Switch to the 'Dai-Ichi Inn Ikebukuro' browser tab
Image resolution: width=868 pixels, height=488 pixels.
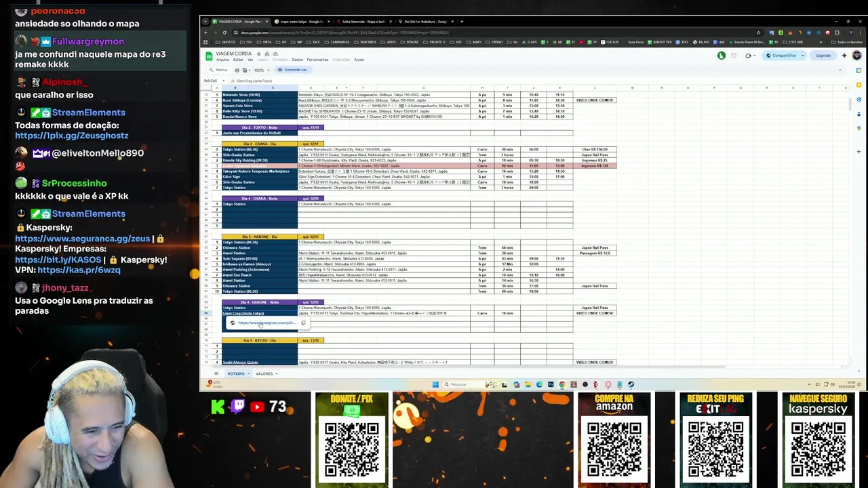426,21
